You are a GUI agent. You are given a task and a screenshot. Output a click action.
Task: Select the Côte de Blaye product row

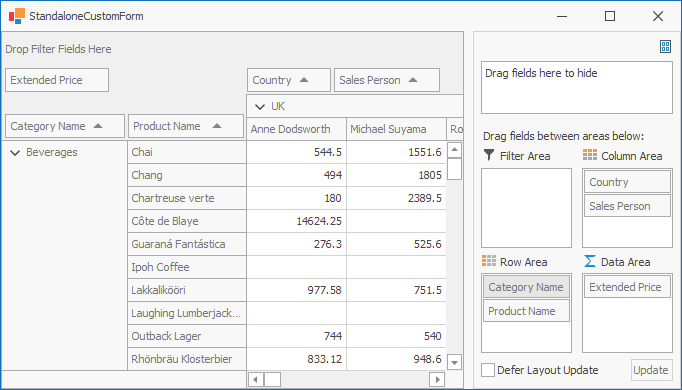[187, 221]
